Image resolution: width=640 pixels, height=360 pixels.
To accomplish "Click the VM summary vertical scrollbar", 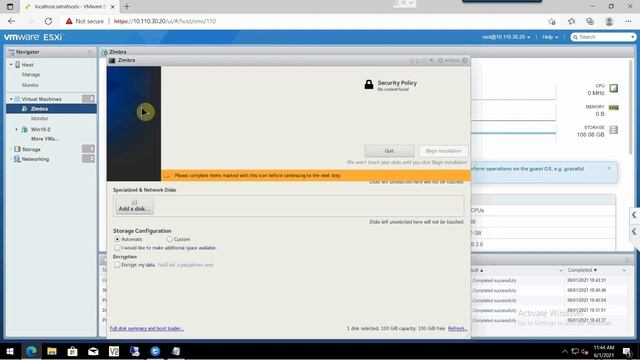I will (631, 107).
